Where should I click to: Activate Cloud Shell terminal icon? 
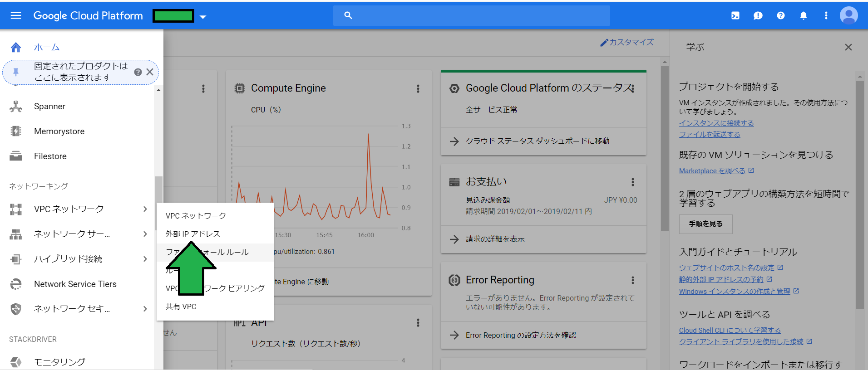[735, 16]
